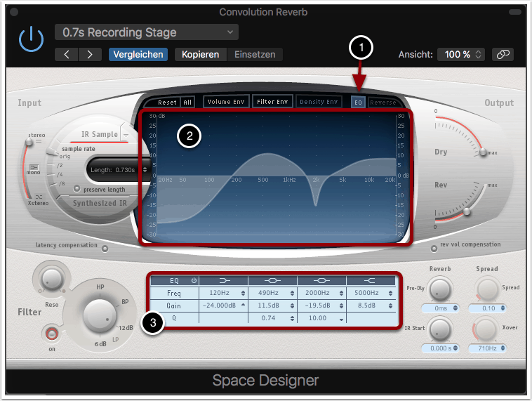
Task: Click the IR Start knob
Action: pyautogui.click(x=440, y=329)
